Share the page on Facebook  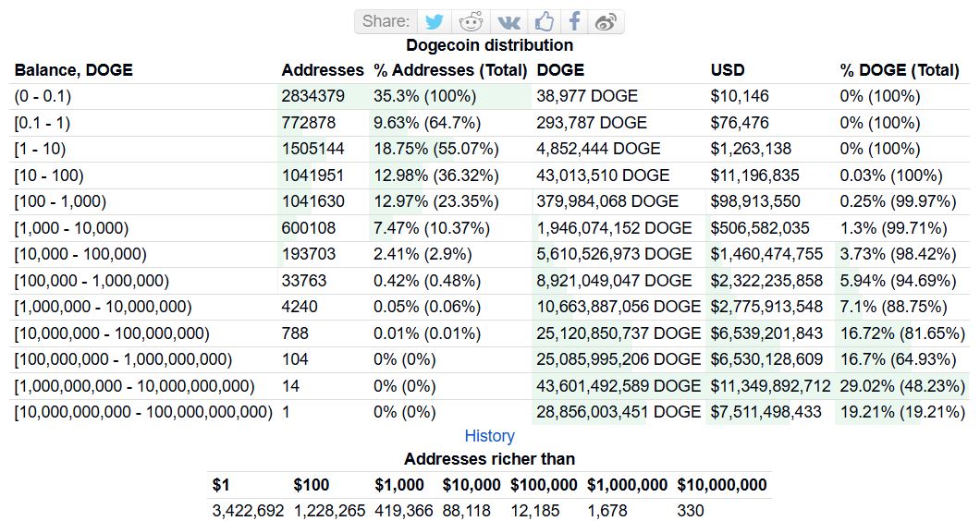[574, 21]
